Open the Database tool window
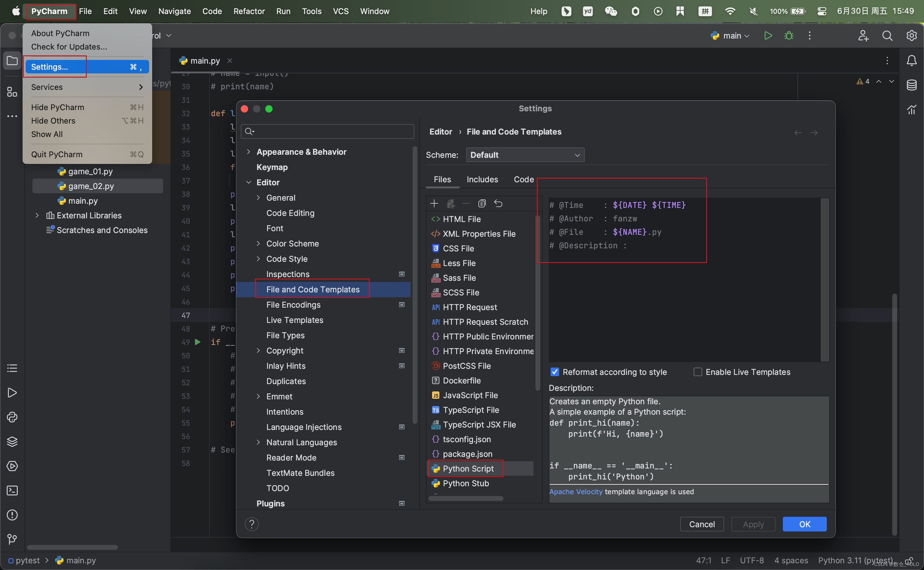The image size is (924, 570). pos(911,85)
